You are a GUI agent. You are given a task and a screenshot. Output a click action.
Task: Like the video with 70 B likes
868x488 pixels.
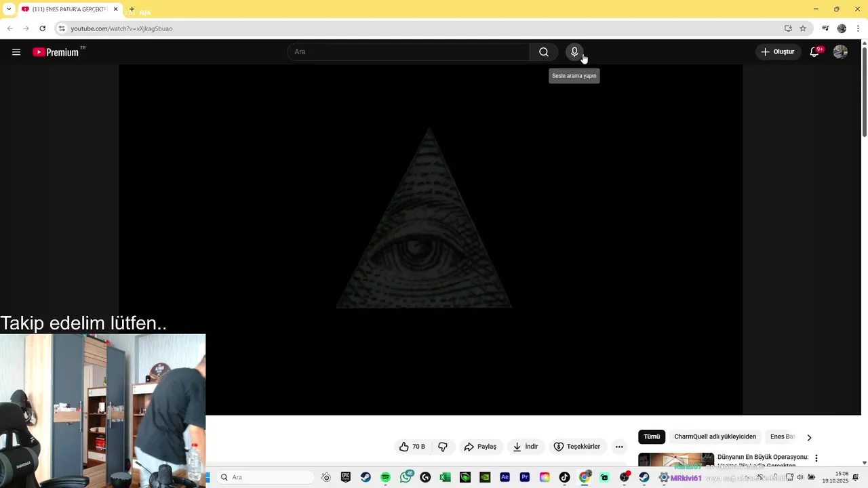[x=413, y=447]
